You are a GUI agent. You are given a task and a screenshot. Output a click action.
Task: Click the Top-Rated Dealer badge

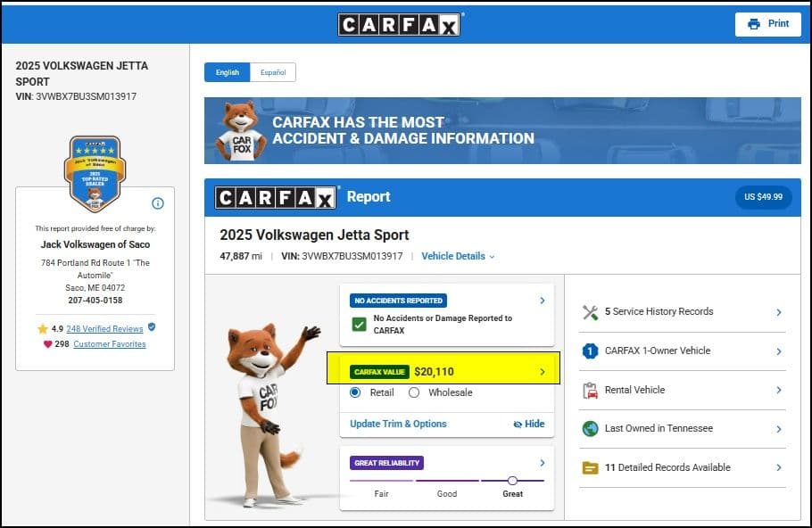[x=95, y=175]
